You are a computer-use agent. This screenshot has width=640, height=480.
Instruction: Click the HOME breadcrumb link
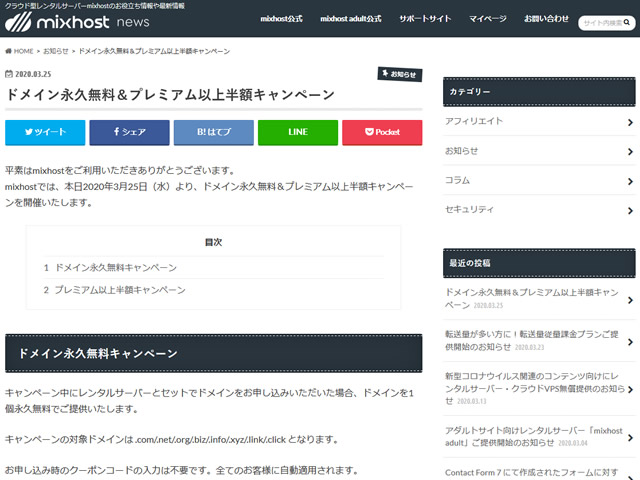[19, 51]
